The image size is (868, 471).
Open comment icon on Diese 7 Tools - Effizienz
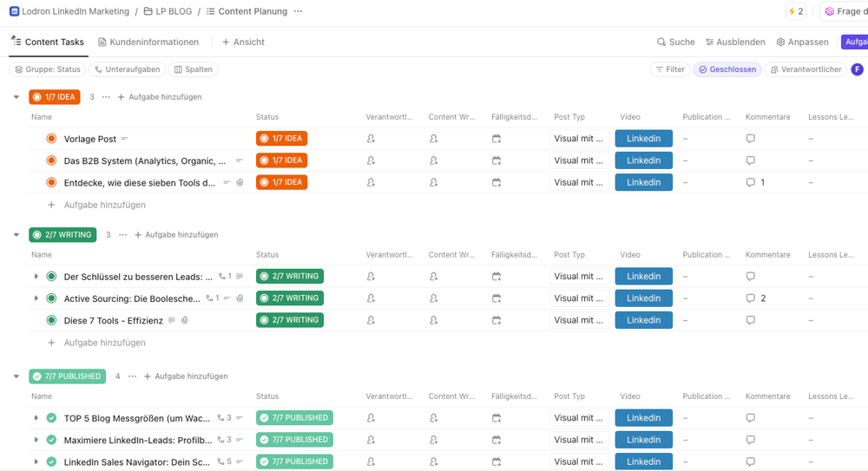point(751,320)
